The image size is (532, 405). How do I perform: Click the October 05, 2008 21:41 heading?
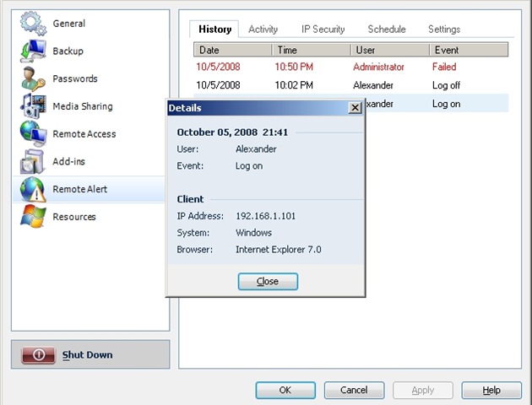pos(232,132)
